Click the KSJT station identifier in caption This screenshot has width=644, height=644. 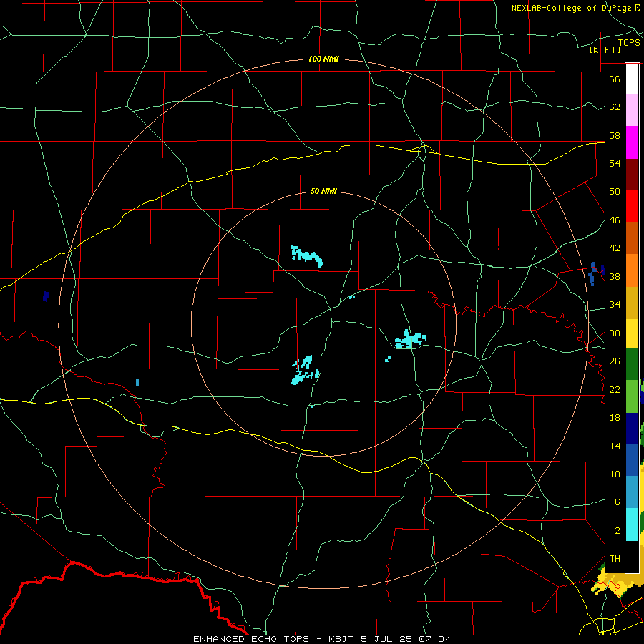pyautogui.click(x=342, y=639)
